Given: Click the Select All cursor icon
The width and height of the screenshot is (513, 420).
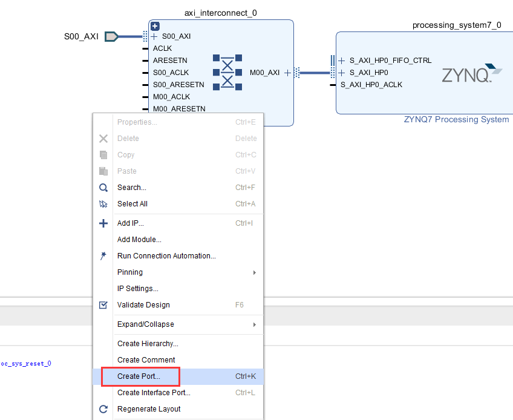Looking at the screenshot, I should 103,204.
